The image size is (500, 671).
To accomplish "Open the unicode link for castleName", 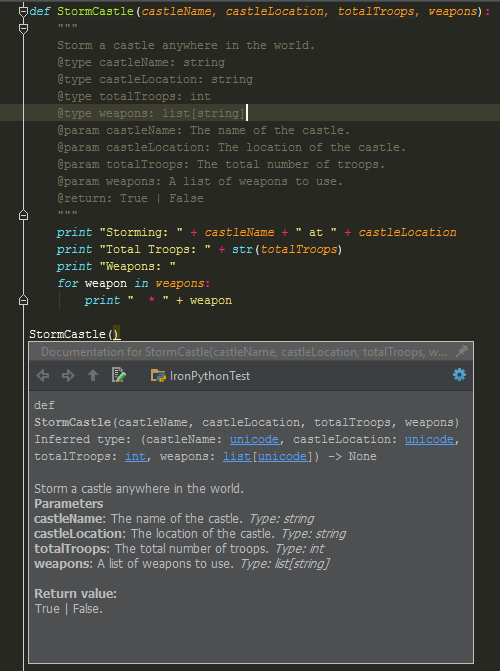I will tap(254, 439).
